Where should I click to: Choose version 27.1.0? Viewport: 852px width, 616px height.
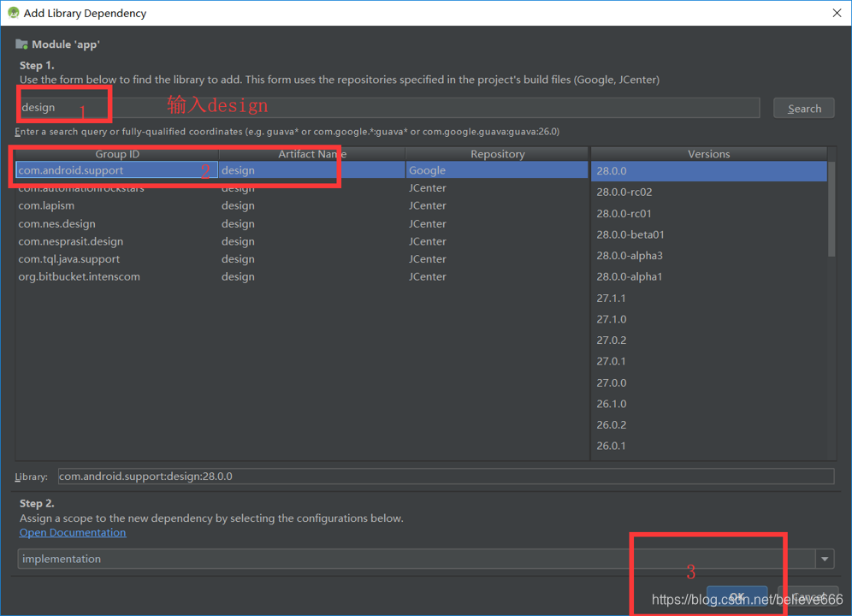708,319
